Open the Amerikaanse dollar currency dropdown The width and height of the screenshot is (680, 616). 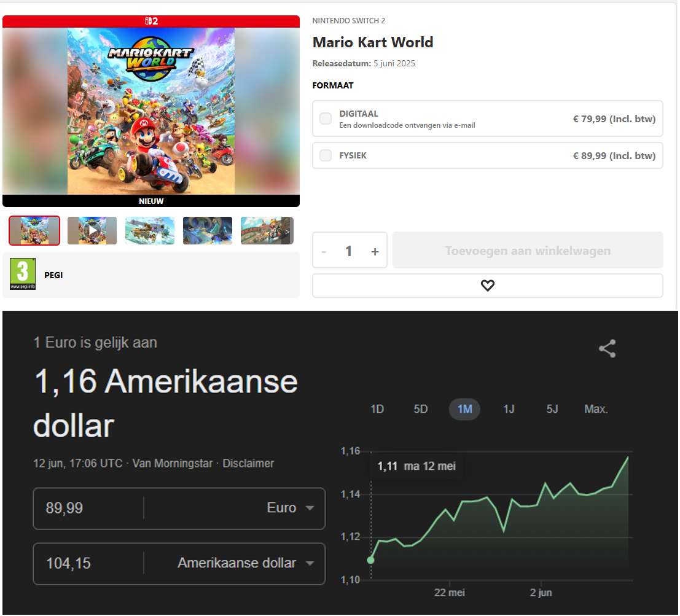(x=246, y=563)
